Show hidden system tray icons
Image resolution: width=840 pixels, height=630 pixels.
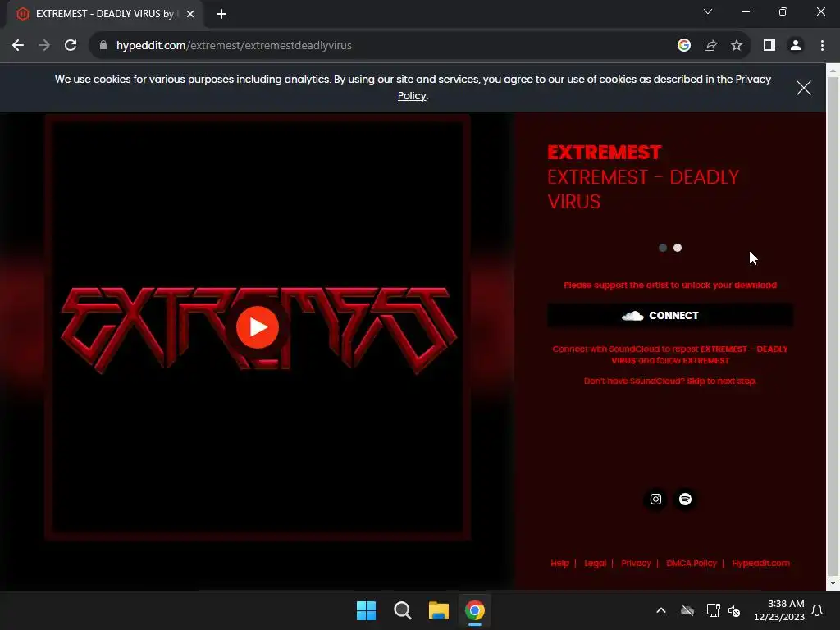click(661, 610)
